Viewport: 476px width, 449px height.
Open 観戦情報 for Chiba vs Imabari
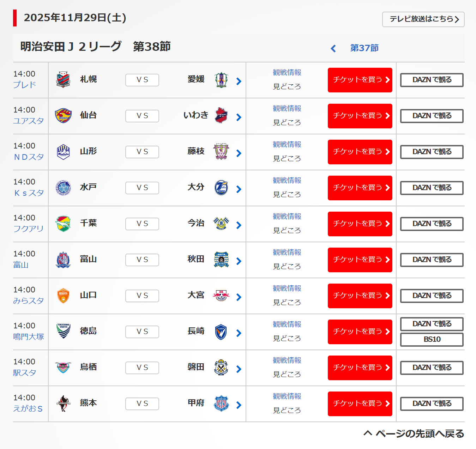click(287, 216)
